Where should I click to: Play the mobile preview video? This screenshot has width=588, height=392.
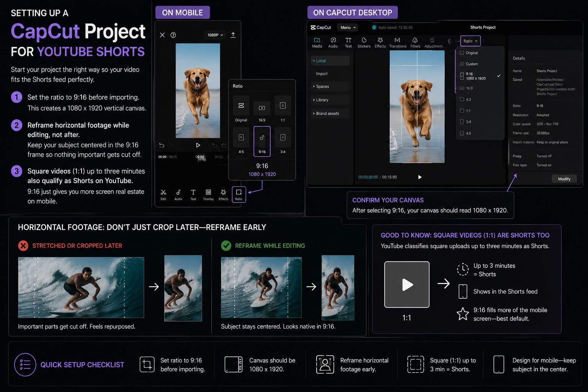[198, 145]
